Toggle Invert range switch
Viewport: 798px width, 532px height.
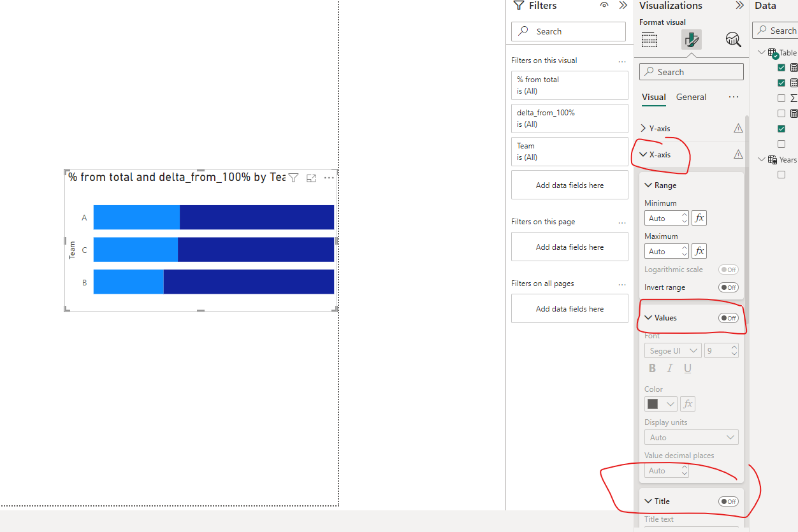[x=729, y=287]
